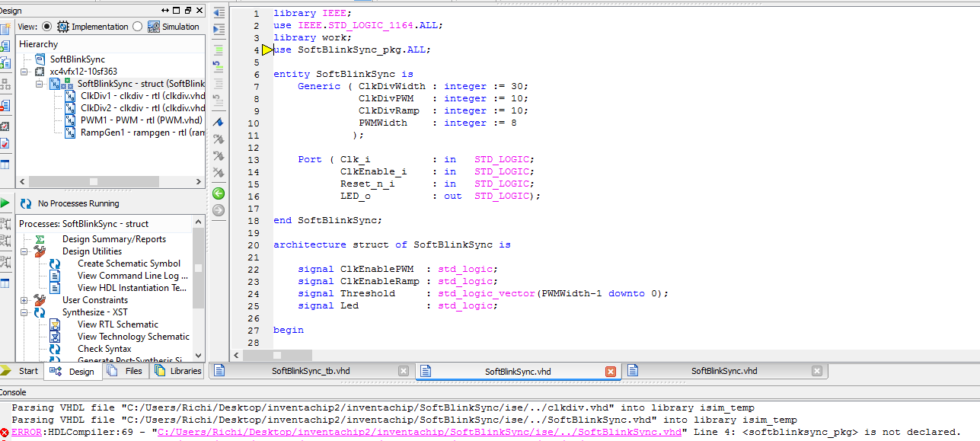Image resolution: width=980 pixels, height=441 pixels.
Task: Click the Hierarchy horizontal scrollbar thumb
Action: pyautogui.click(x=93, y=182)
